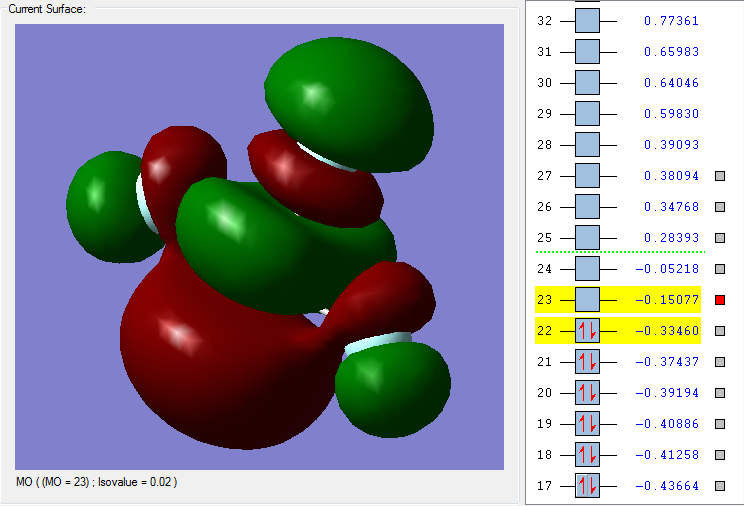
Task: Click energy value 0.38094
Action: coord(671,176)
